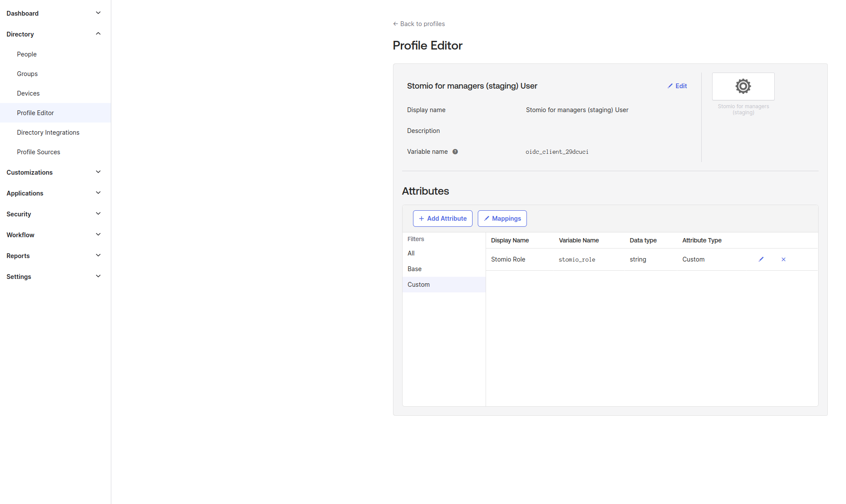Expand the Applications section
Screen dimensions: 846x504
pyautogui.click(x=98, y=193)
